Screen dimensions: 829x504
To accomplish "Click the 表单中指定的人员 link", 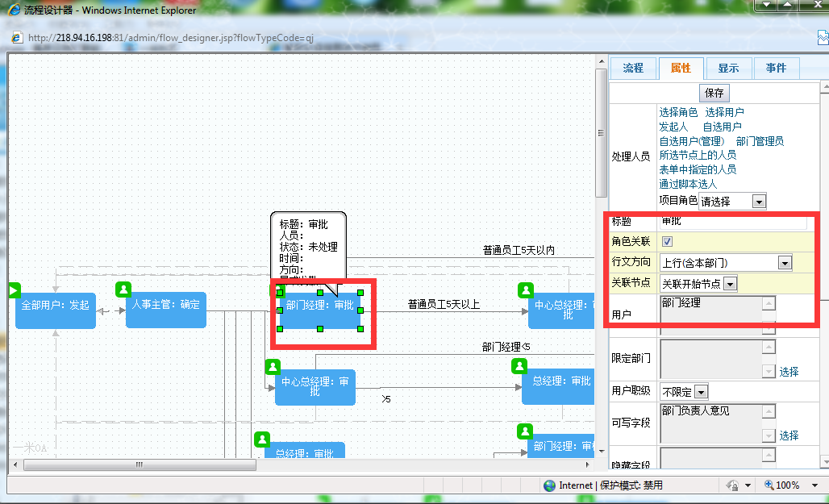I will pos(698,169).
